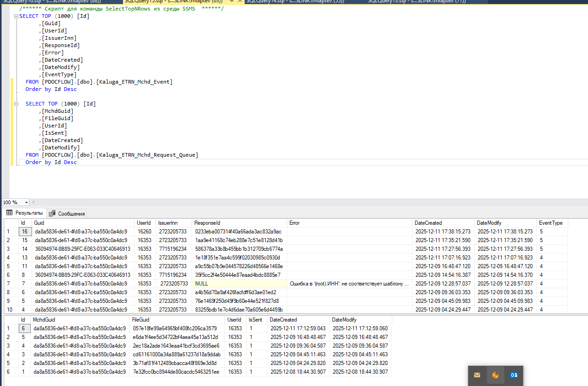Select lower grid DateCreated 2025-12-08 18:44:30.907
This screenshot has height=386, width=588.
(x=299, y=372)
